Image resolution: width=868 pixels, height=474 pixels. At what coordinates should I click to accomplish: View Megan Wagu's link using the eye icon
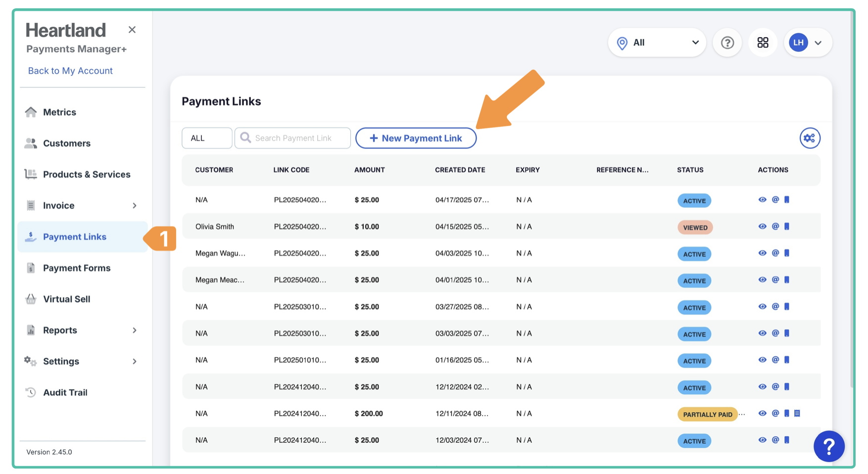point(762,253)
